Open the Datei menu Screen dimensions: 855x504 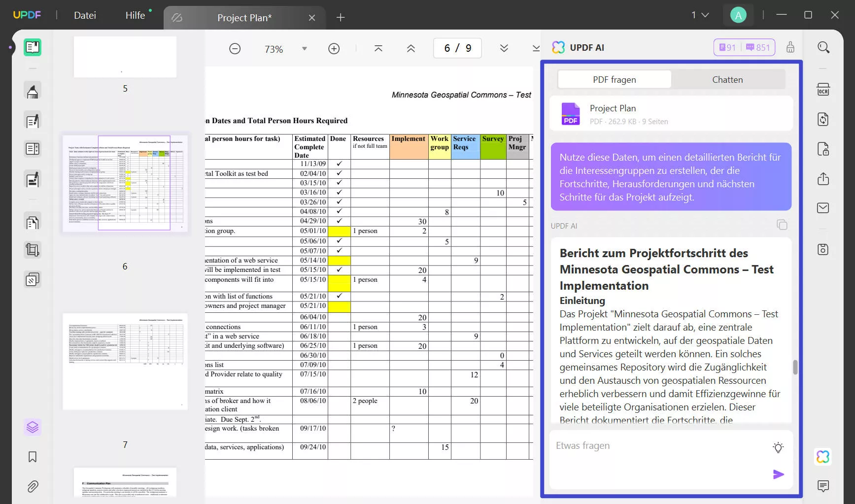coord(85,15)
